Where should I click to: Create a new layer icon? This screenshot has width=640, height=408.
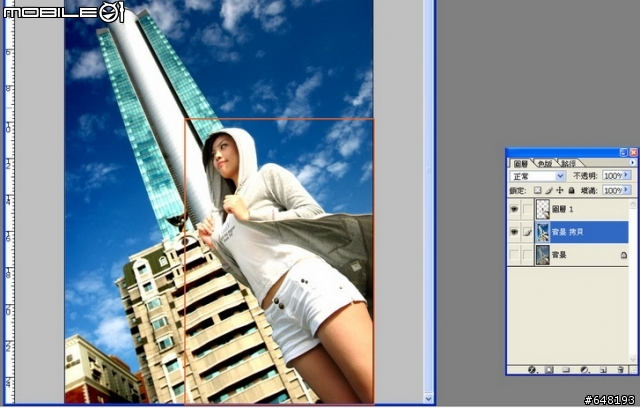coord(603,370)
